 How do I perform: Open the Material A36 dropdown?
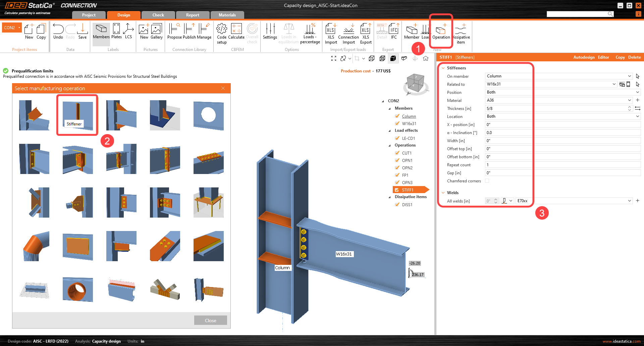(x=629, y=100)
